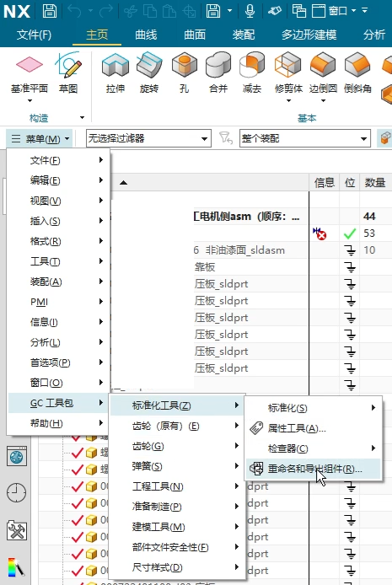
Task: Select the 旋转 revolve tool
Action: point(149,73)
